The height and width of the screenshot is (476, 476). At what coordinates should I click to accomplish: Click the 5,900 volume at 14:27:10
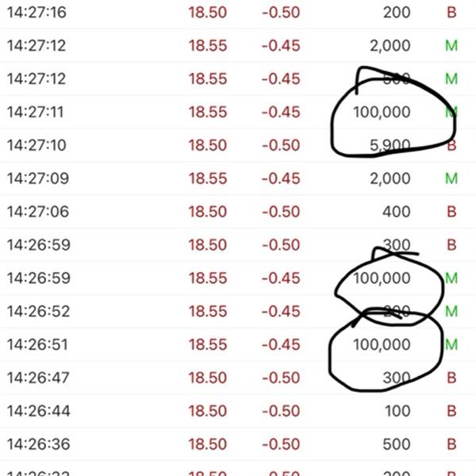(x=390, y=146)
